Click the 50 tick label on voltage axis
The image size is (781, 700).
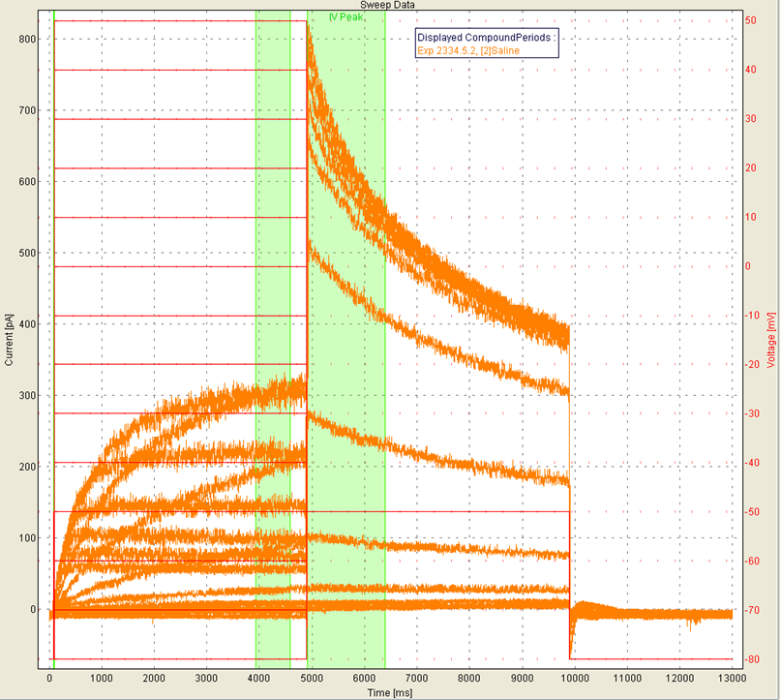(750, 20)
